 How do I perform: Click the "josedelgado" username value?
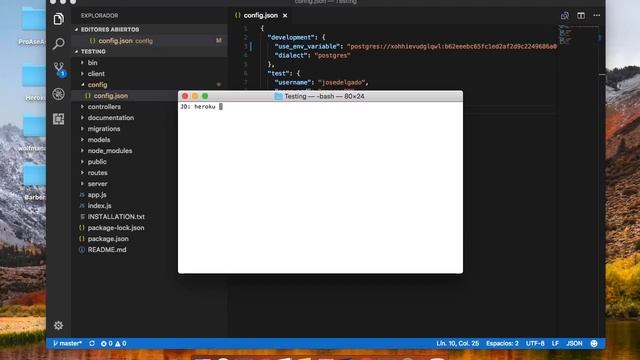[x=341, y=82]
